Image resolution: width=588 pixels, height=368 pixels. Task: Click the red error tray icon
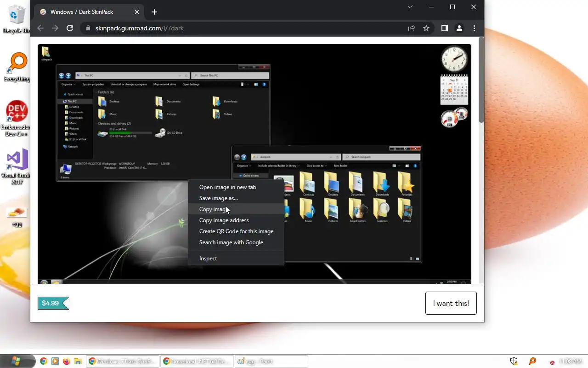[x=552, y=362]
